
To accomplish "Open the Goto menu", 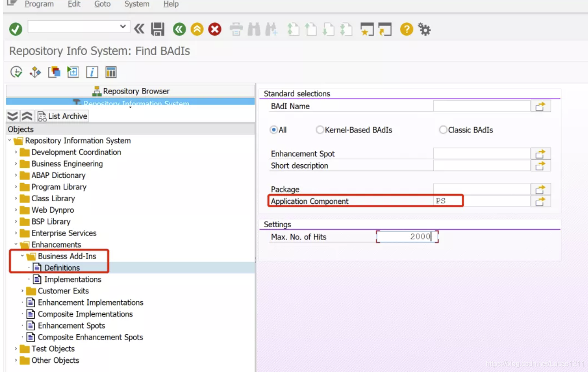I will point(102,4).
